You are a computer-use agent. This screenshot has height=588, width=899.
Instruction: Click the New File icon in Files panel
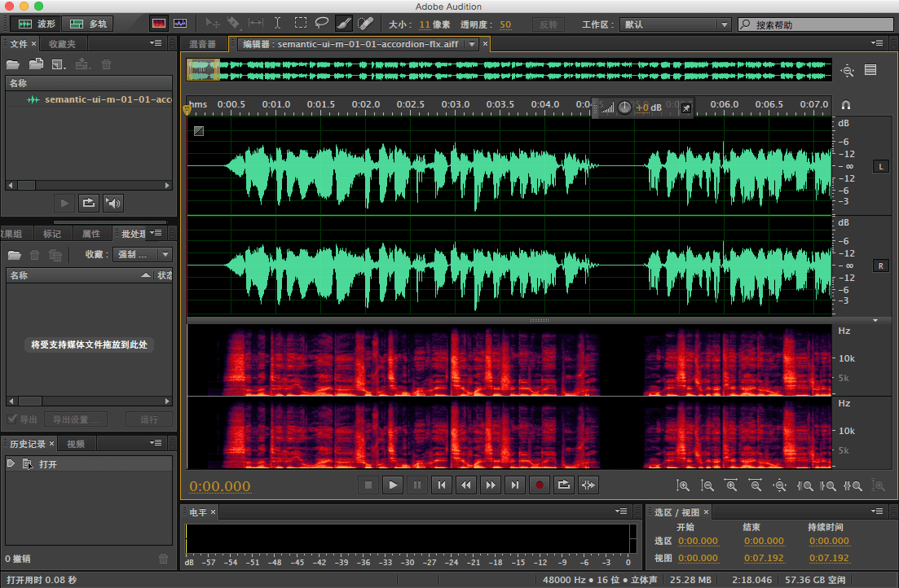click(x=59, y=64)
